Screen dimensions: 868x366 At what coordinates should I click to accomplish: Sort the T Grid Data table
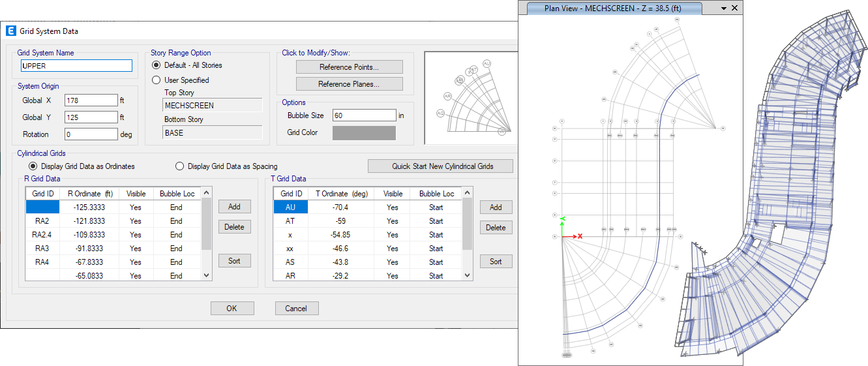coord(496,262)
